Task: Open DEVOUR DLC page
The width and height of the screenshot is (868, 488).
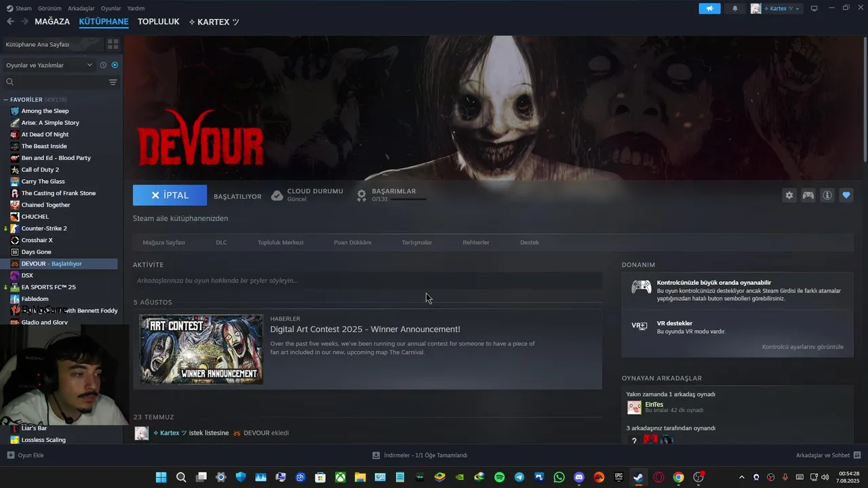Action: pyautogui.click(x=222, y=242)
